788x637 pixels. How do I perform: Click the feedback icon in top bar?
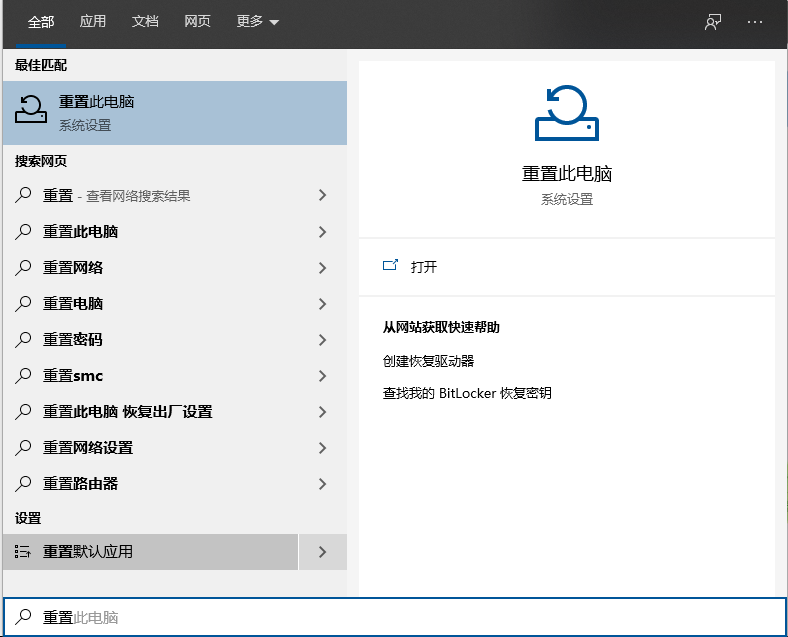click(x=713, y=22)
